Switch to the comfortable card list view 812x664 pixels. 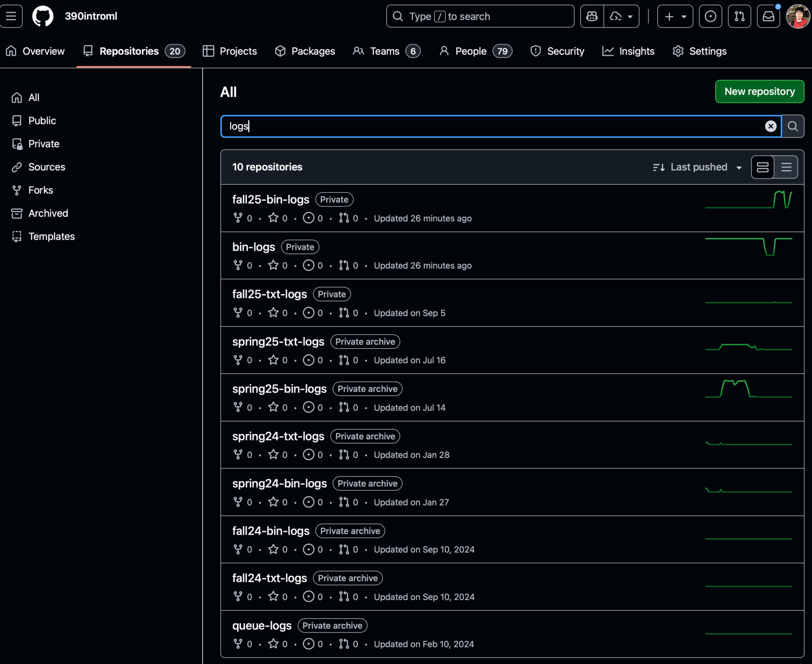763,167
